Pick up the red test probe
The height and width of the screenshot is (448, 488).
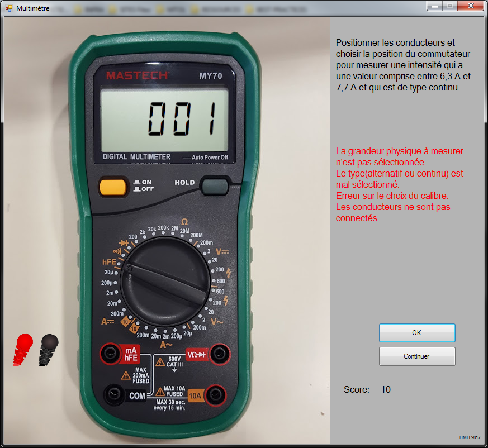(23, 349)
